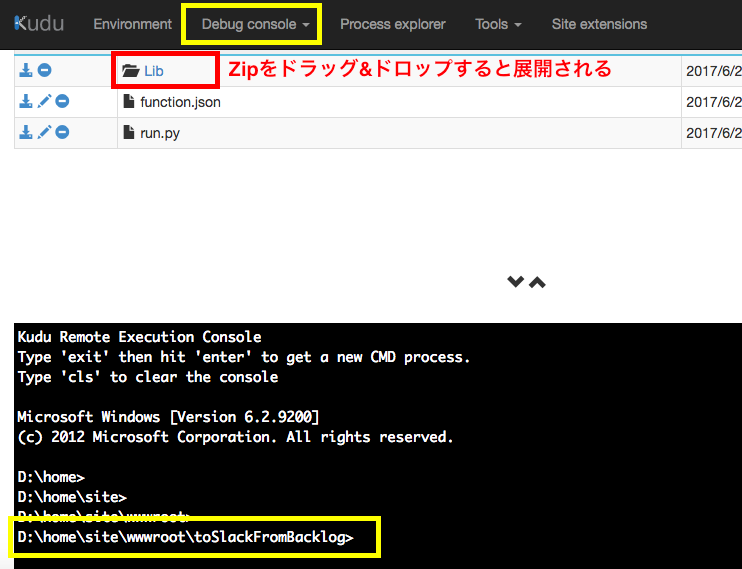Image resolution: width=742 pixels, height=569 pixels.
Task: Click the 'D:\home\site>' console line
Action: click(x=72, y=497)
